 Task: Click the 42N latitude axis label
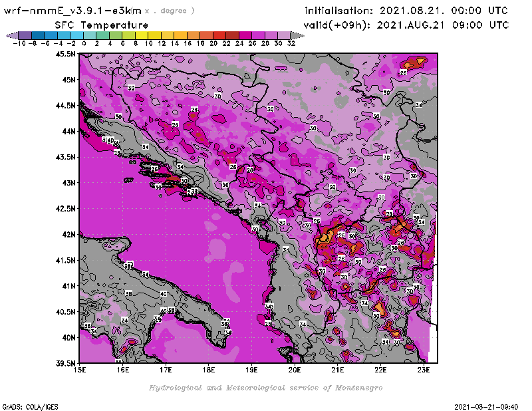[68, 234]
